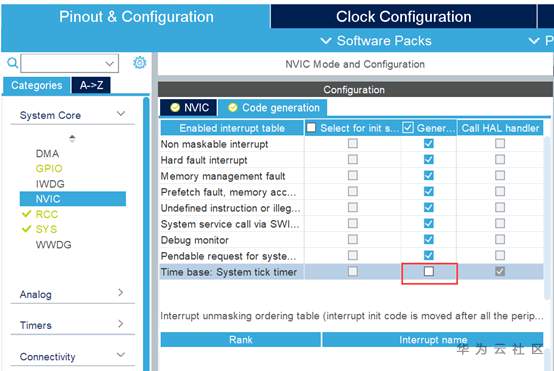
Task: Select the Code generation tab
Action: (273, 108)
